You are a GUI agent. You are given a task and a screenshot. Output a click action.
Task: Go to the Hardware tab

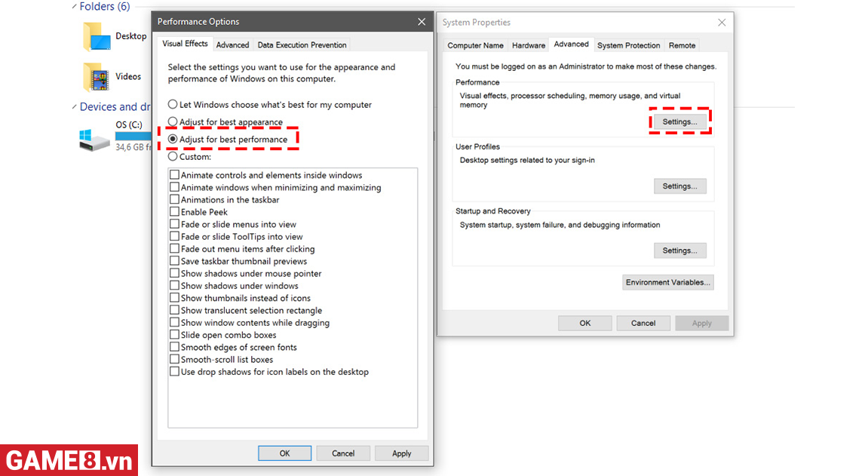click(528, 45)
